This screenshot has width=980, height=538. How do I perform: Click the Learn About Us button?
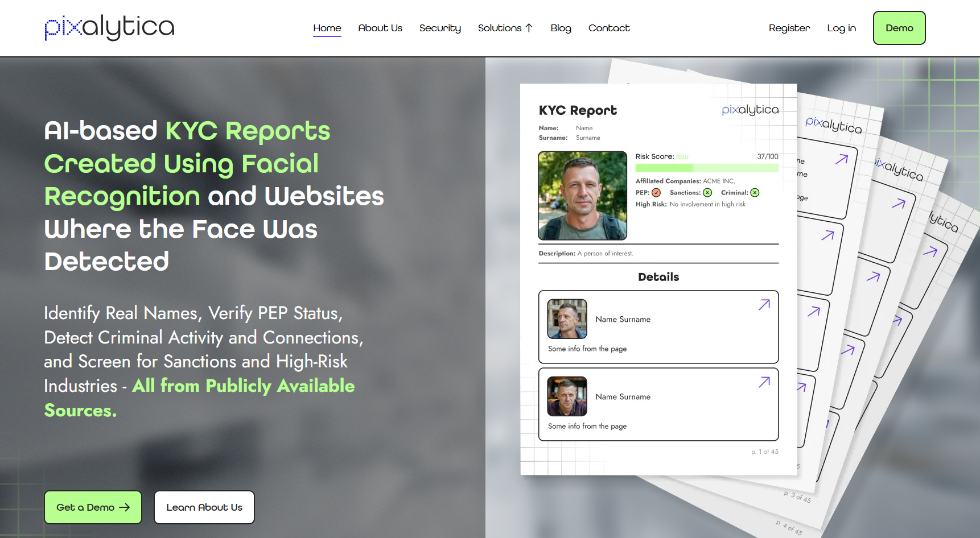204,507
